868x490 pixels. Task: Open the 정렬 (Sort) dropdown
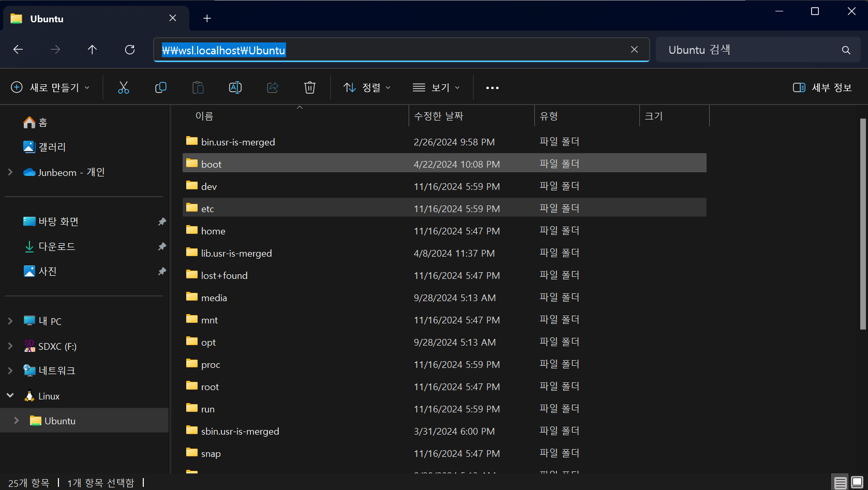click(367, 87)
